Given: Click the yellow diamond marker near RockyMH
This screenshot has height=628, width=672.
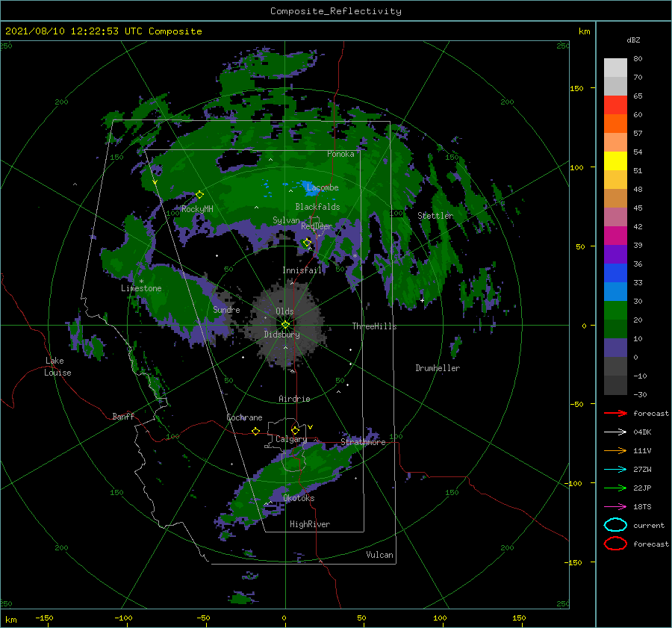Looking at the screenshot, I should tap(199, 195).
